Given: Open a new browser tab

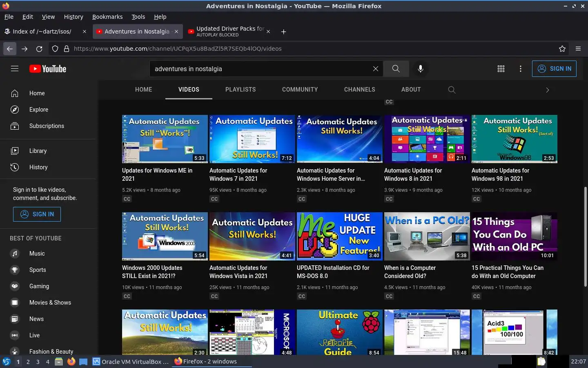Looking at the screenshot, I should pos(283,31).
